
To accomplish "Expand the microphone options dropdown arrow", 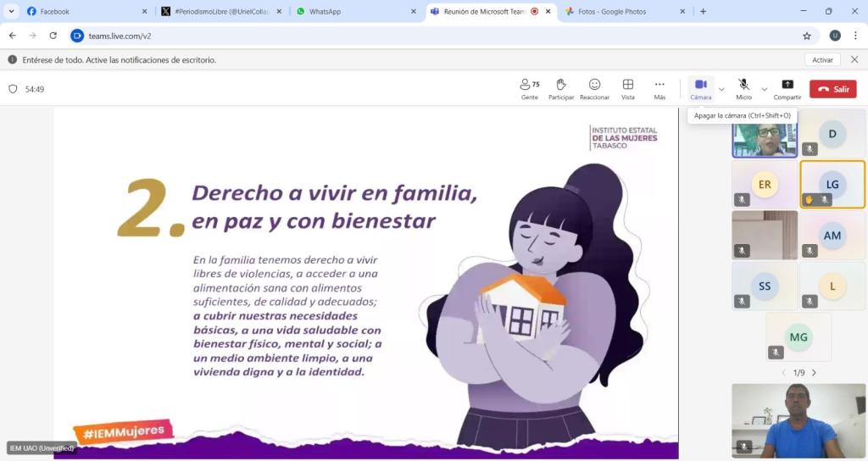I will 764,89.
